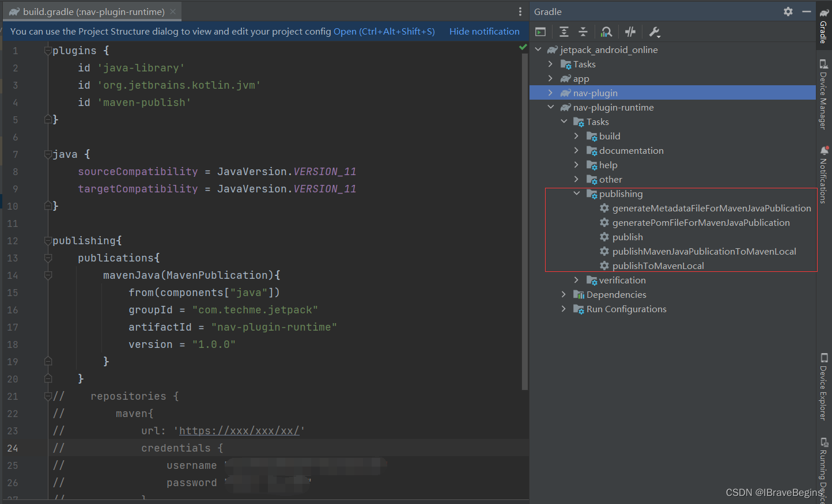
Task: Open Gradle build tool settings wrench
Action: click(x=655, y=32)
